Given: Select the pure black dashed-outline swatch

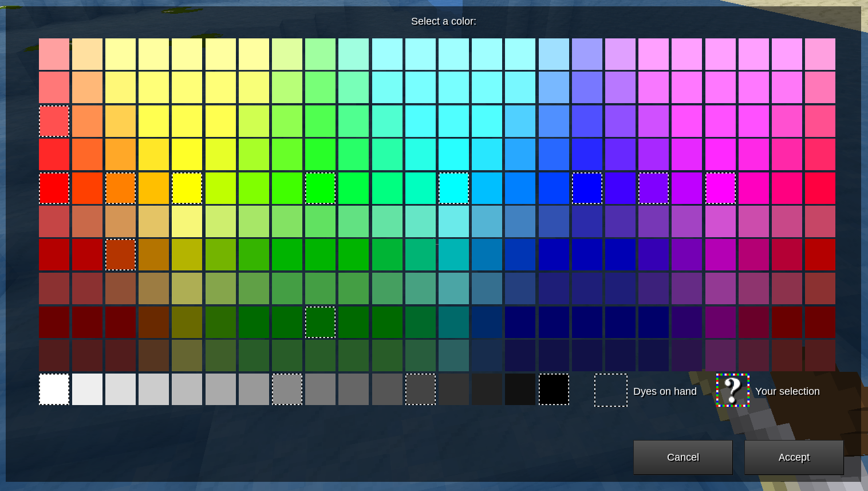Looking at the screenshot, I should (x=554, y=390).
